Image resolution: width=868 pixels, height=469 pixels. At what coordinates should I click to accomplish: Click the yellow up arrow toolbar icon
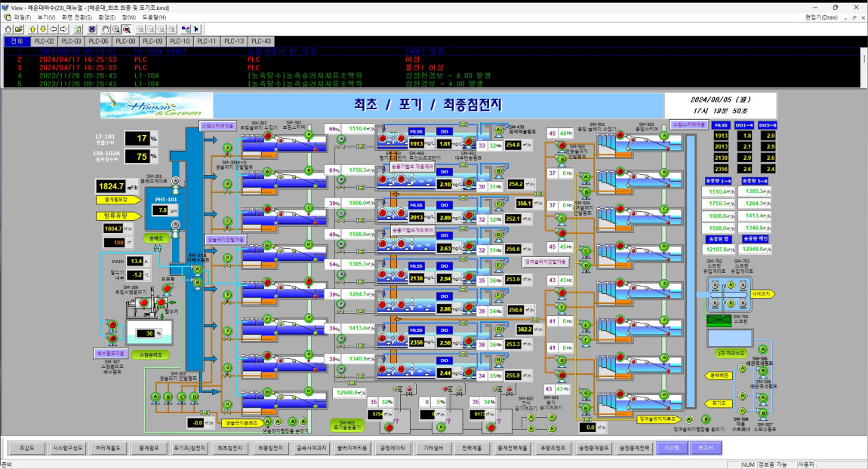tap(32, 29)
